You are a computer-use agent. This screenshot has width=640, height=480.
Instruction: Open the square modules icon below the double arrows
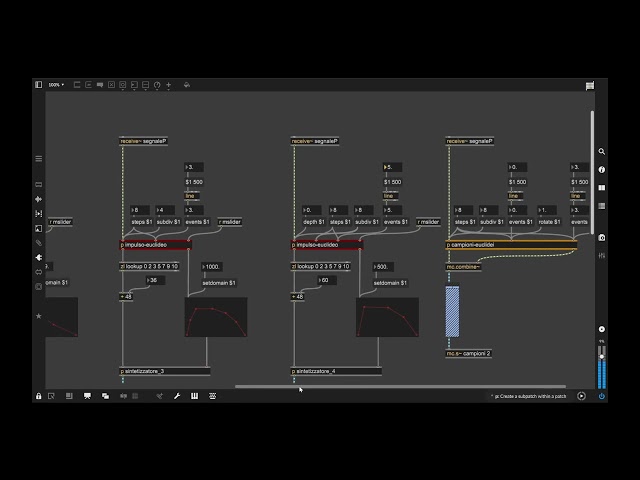coord(39,287)
